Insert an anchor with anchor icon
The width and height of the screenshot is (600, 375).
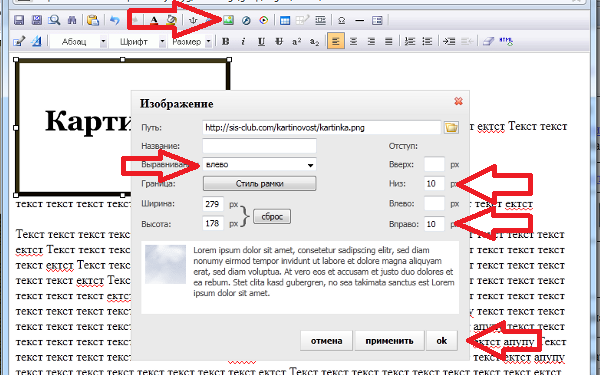pyautogui.click(x=193, y=20)
